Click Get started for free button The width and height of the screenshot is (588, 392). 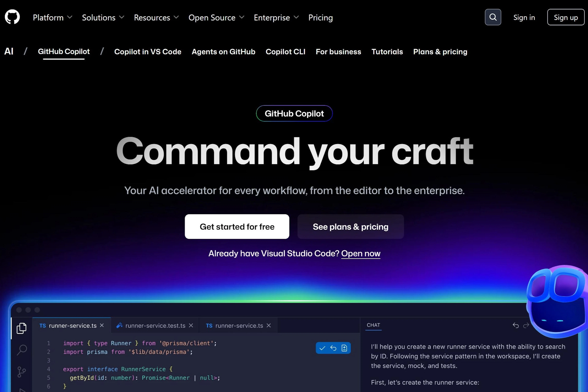237,227
